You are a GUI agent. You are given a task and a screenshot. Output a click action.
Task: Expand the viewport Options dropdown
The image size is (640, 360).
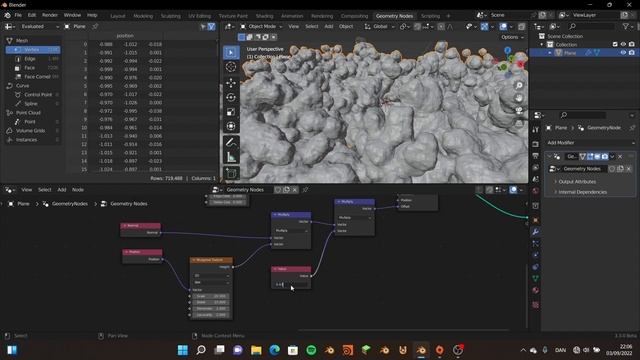pos(512,37)
